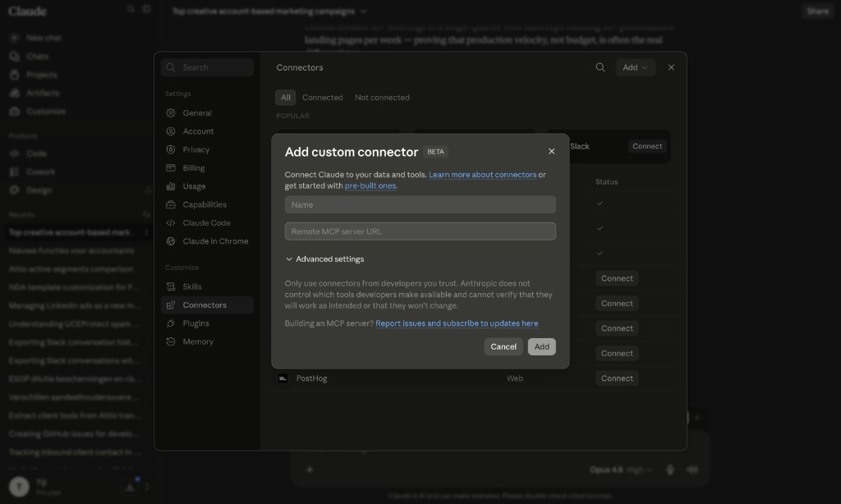
Task: Open Usage settings
Action: point(207,186)
